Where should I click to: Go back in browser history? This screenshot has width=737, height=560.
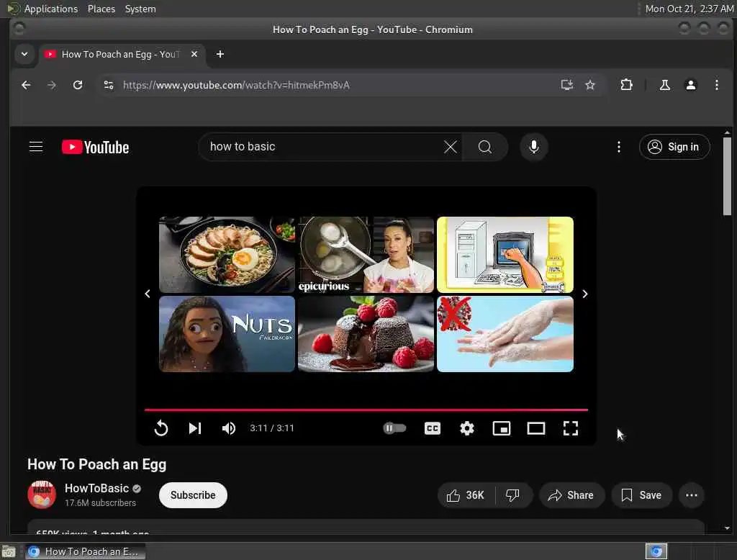(x=27, y=85)
